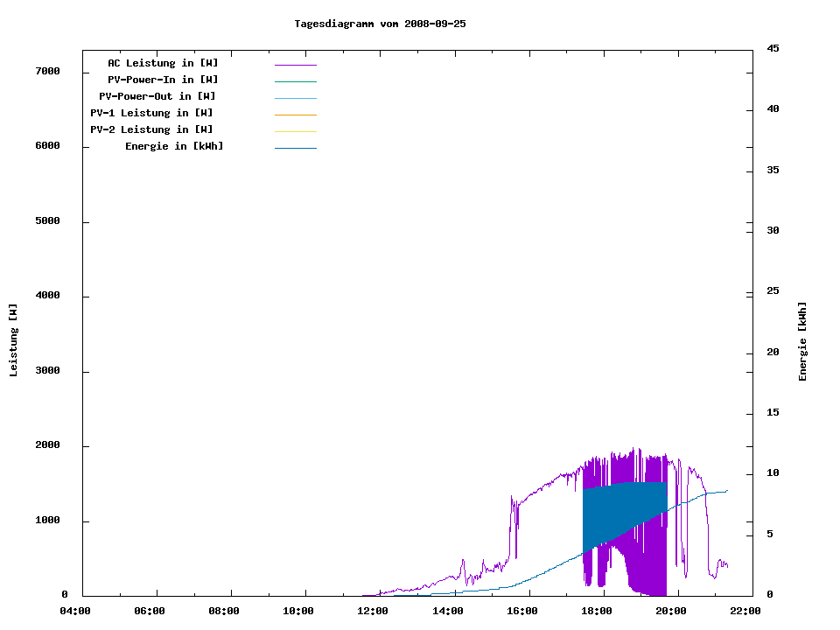Click the 2000 tick label on left axis
Image resolution: width=840 pixels, height=630 pixels.
[47, 445]
